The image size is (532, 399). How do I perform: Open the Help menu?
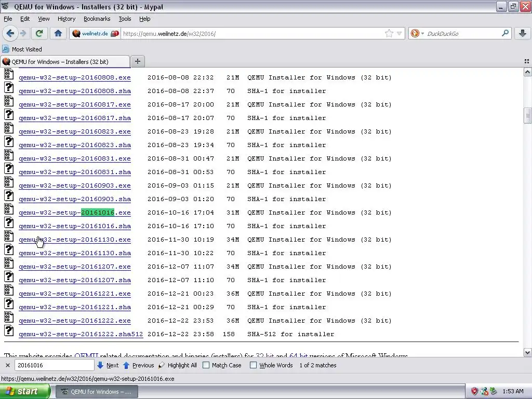144,19
